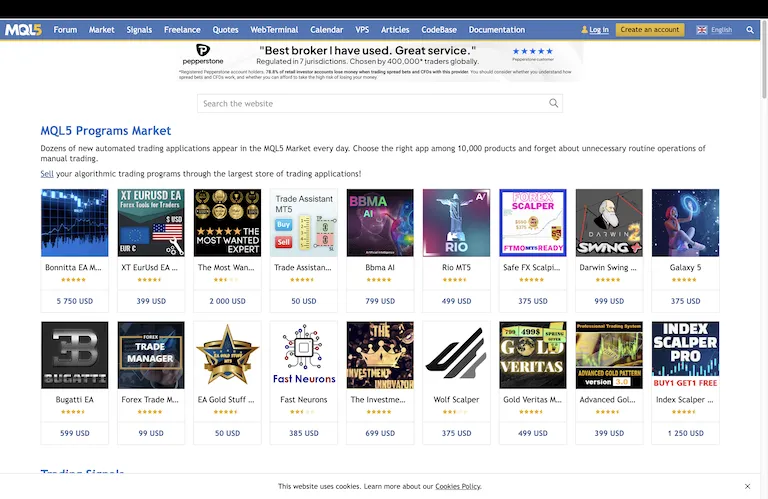Viewport: 768px width, 499px height.
Task: Go to the CodeBase section
Action: pos(438,30)
